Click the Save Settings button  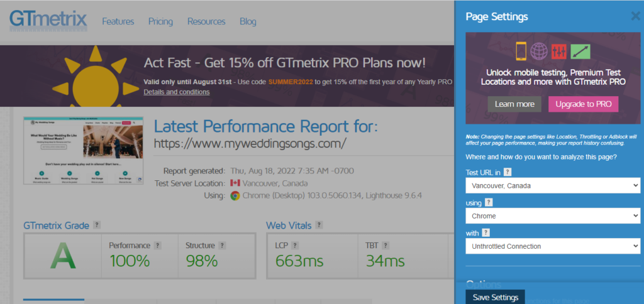click(496, 297)
